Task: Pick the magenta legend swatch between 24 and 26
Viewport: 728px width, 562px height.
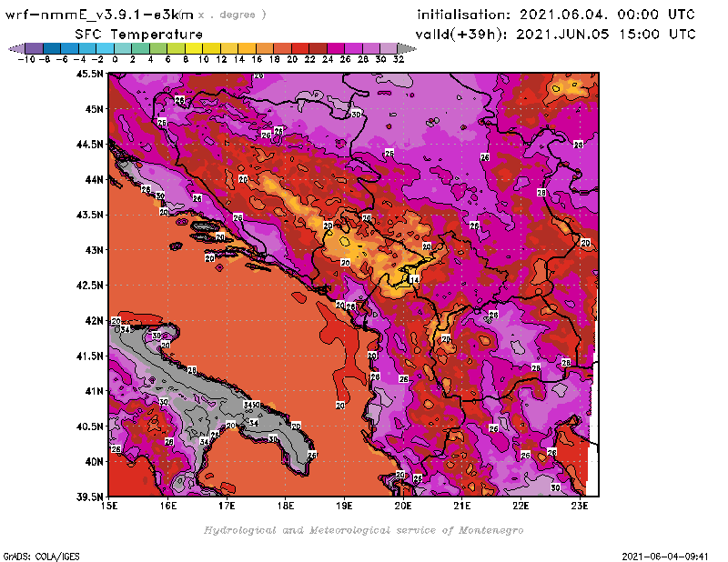Action: 336,48
